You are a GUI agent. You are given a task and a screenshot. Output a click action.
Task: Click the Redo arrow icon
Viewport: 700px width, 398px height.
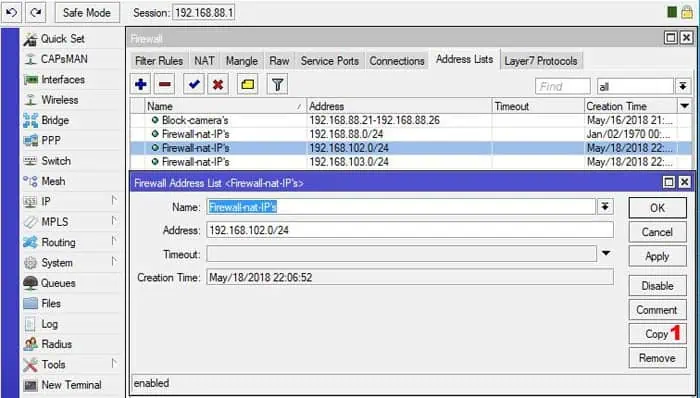[36, 12]
